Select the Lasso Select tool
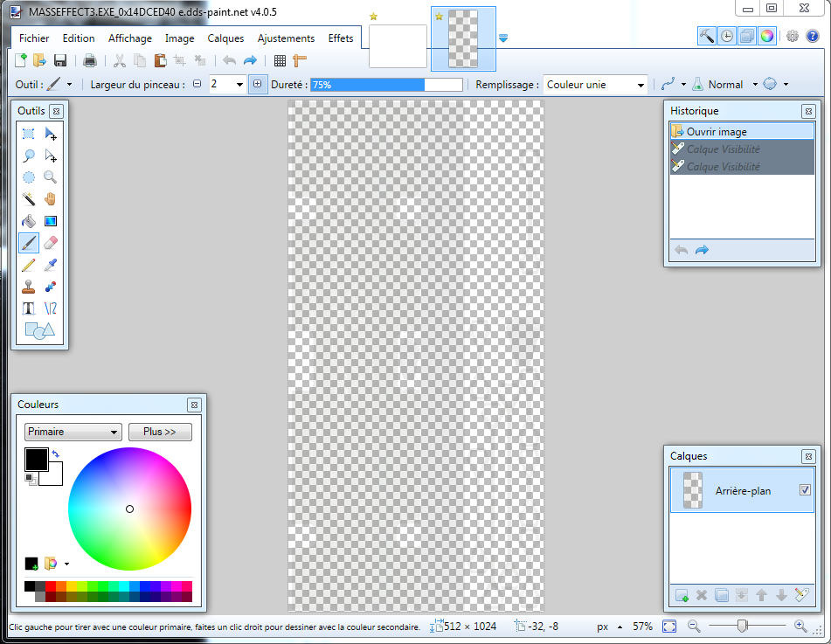This screenshot has height=644, width=831. coord(29,156)
